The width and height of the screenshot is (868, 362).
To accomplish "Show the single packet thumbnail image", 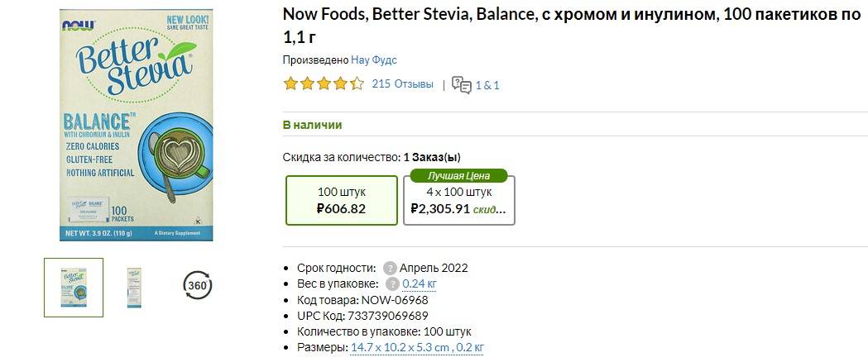I will [x=134, y=287].
